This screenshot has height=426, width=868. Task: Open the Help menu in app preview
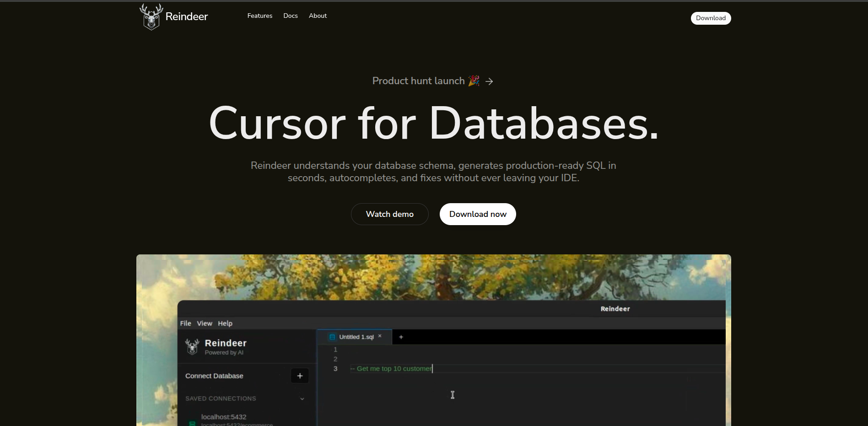tap(225, 323)
